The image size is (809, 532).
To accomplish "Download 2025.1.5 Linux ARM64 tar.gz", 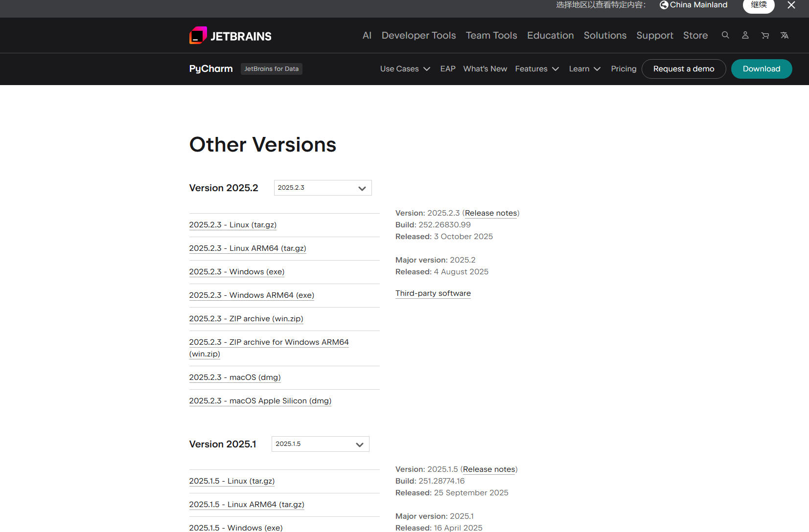I will tap(247, 505).
